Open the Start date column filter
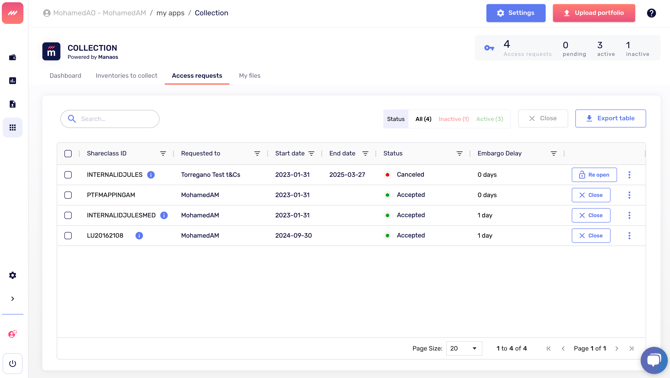The image size is (670, 378). point(311,153)
